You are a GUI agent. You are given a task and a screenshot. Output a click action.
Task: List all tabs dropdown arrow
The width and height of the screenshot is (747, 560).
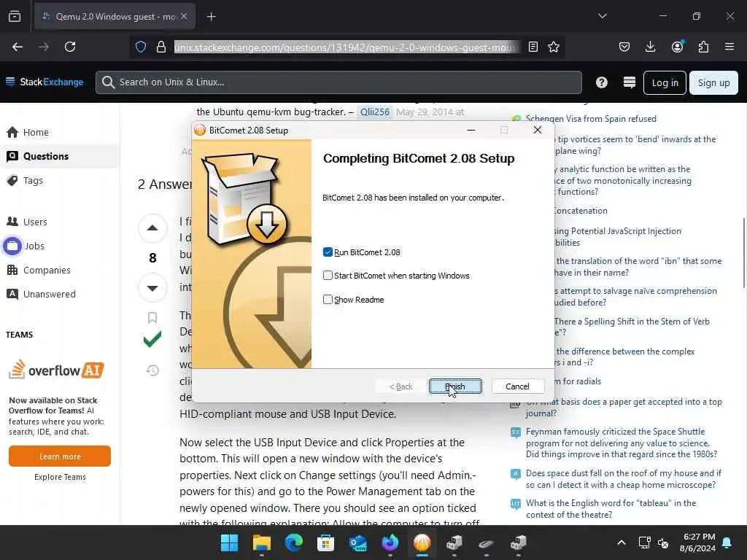602,16
